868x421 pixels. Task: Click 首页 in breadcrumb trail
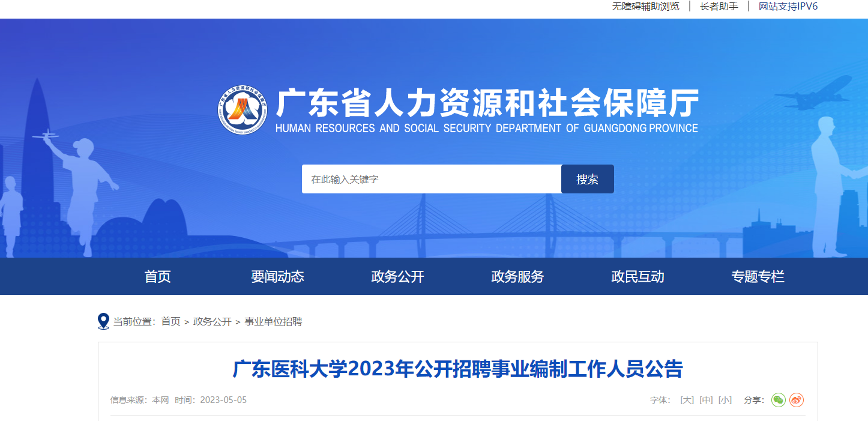(170, 322)
